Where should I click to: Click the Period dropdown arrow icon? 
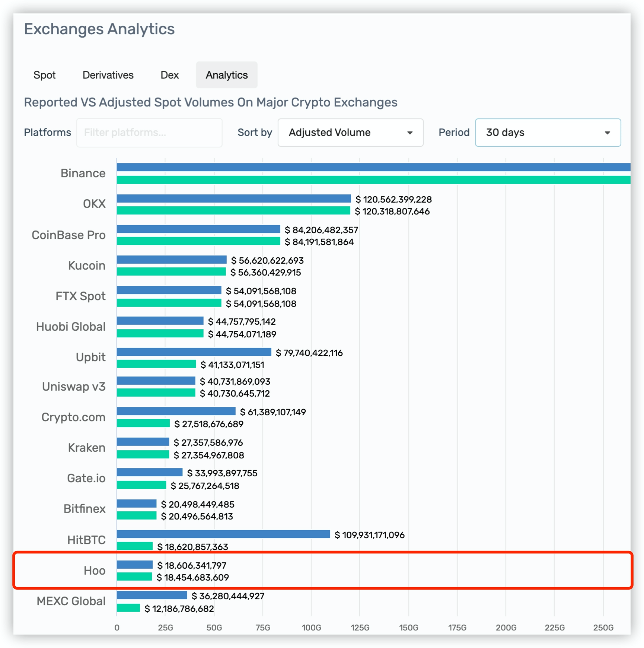(x=607, y=133)
